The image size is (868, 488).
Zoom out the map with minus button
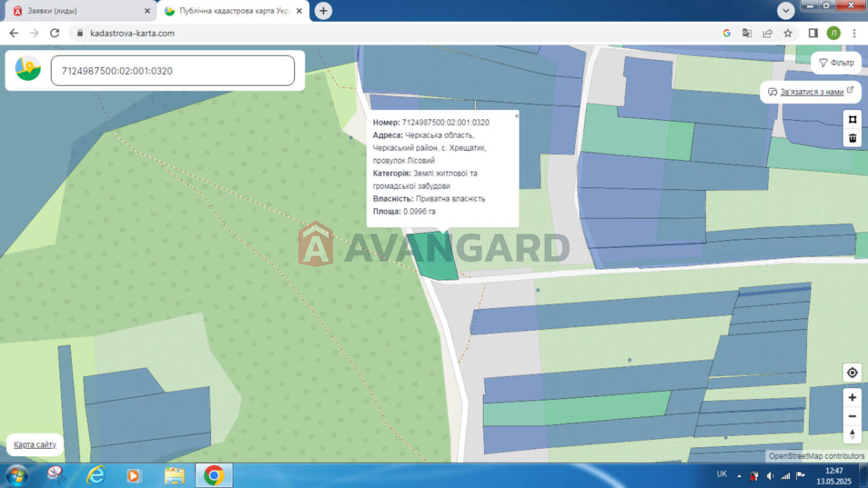coord(852,416)
